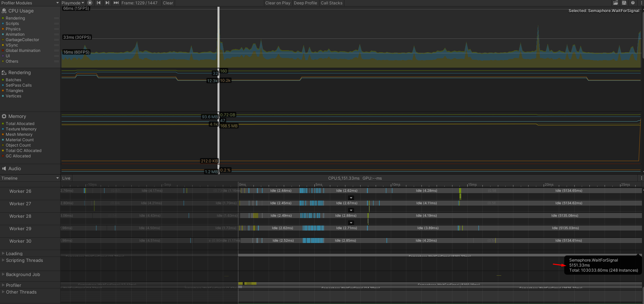Open the Timeline view dropdown
This screenshot has width=644, height=304.
30,178
